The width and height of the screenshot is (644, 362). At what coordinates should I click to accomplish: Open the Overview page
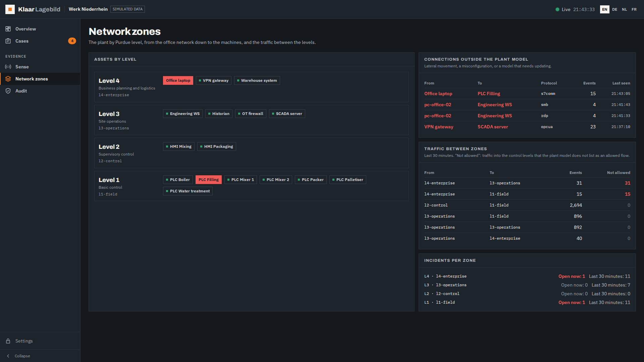coord(40,29)
